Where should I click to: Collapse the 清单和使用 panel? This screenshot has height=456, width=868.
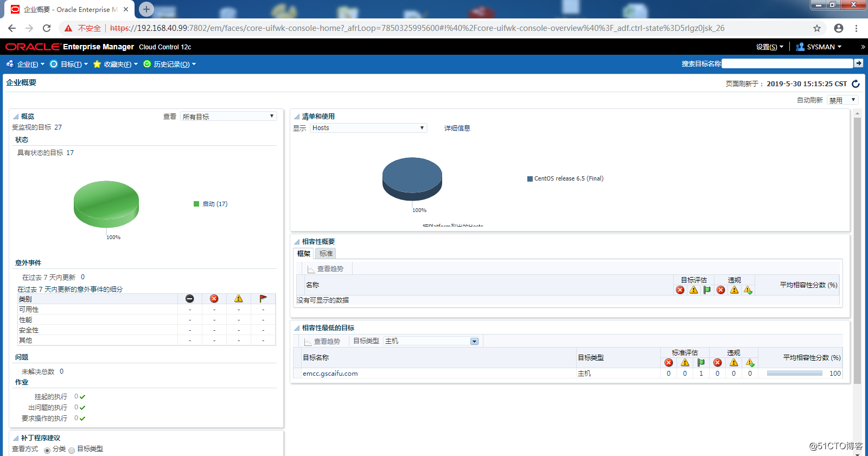point(297,117)
